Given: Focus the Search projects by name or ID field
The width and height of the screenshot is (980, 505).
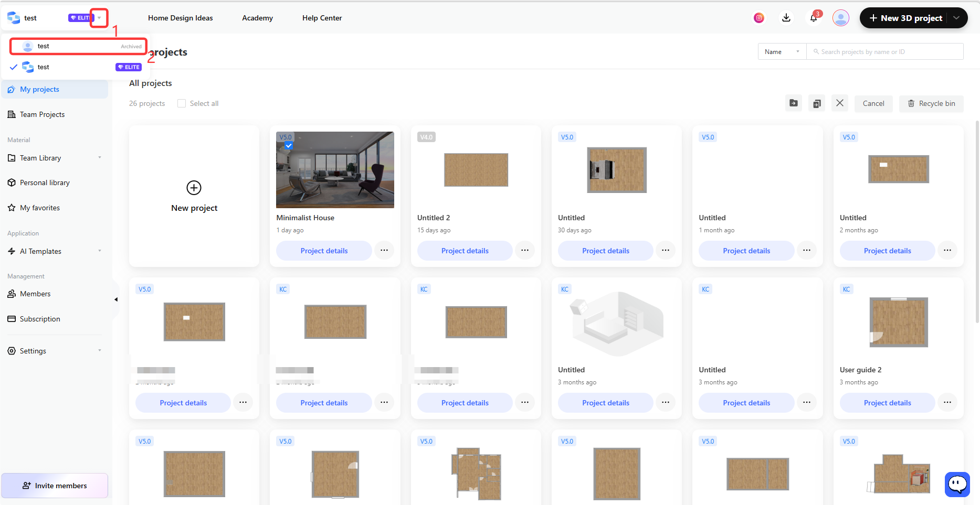Looking at the screenshot, I should point(885,52).
